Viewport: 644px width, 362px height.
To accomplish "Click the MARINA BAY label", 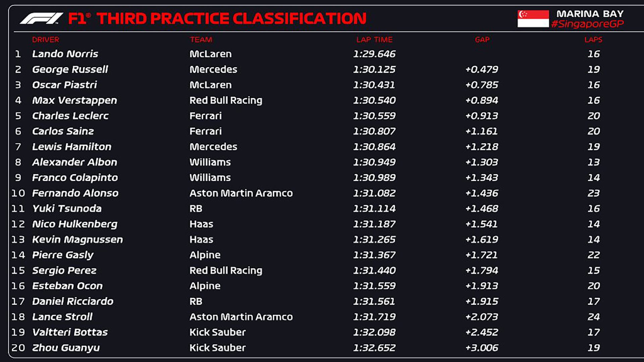I will tap(590, 14).
